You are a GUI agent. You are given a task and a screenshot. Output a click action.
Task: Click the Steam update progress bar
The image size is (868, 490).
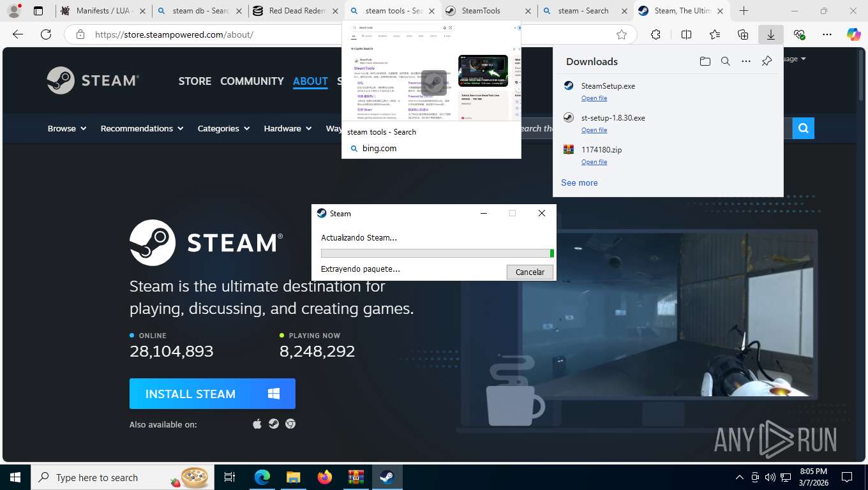(x=437, y=253)
